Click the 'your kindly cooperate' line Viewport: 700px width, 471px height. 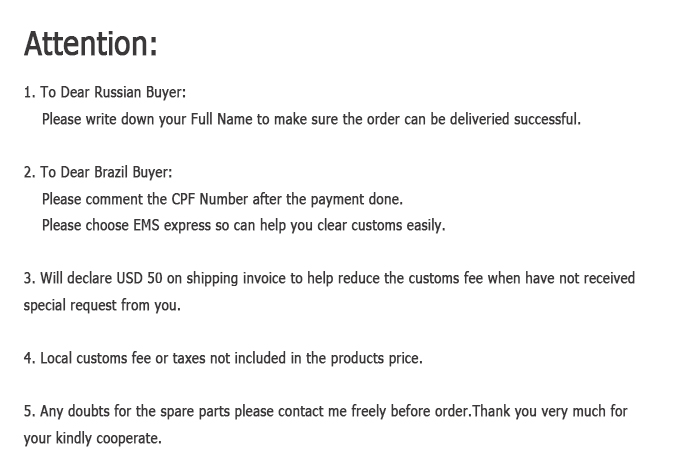(x=92, y=438)
